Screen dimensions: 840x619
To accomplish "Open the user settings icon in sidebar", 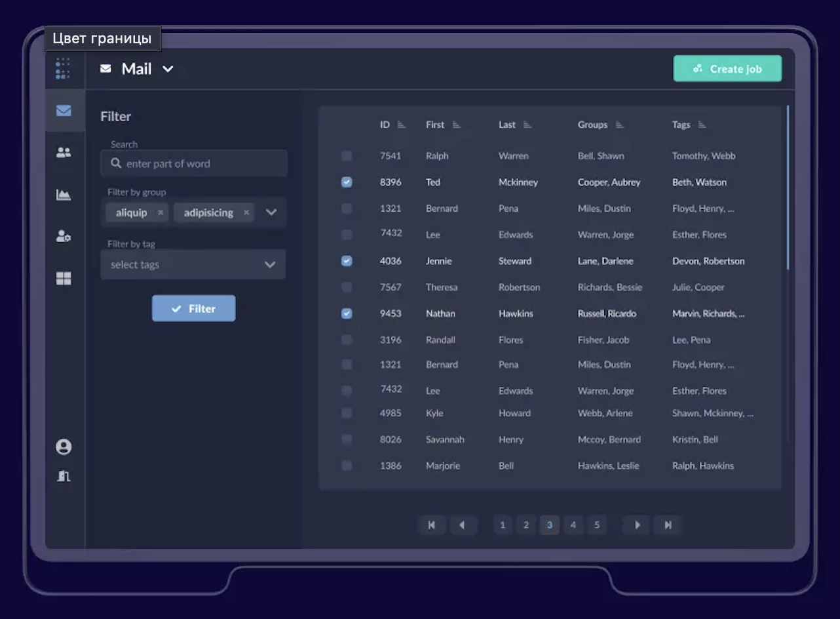I will [x=64, y=237].
